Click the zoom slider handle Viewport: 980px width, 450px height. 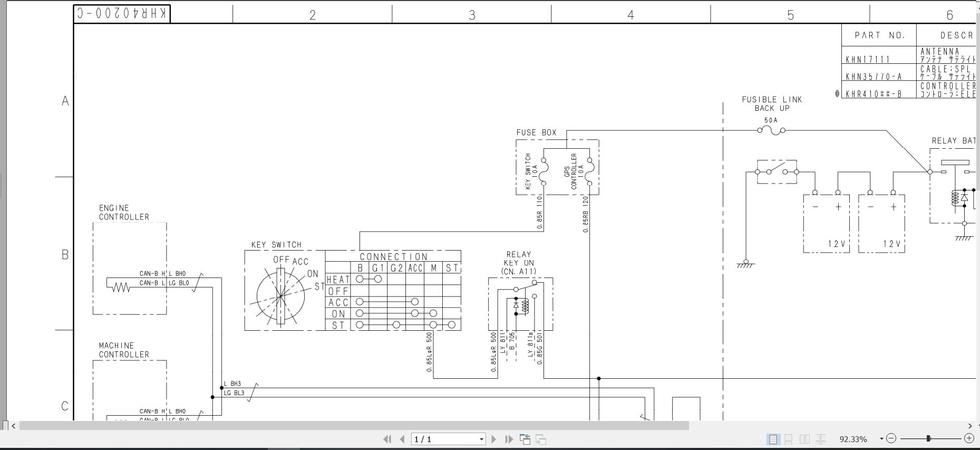pyautogui.click(x=928, y=438)
